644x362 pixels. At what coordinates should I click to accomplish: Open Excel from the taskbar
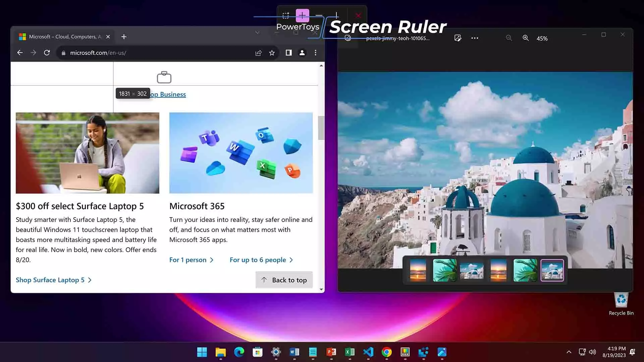350,352
